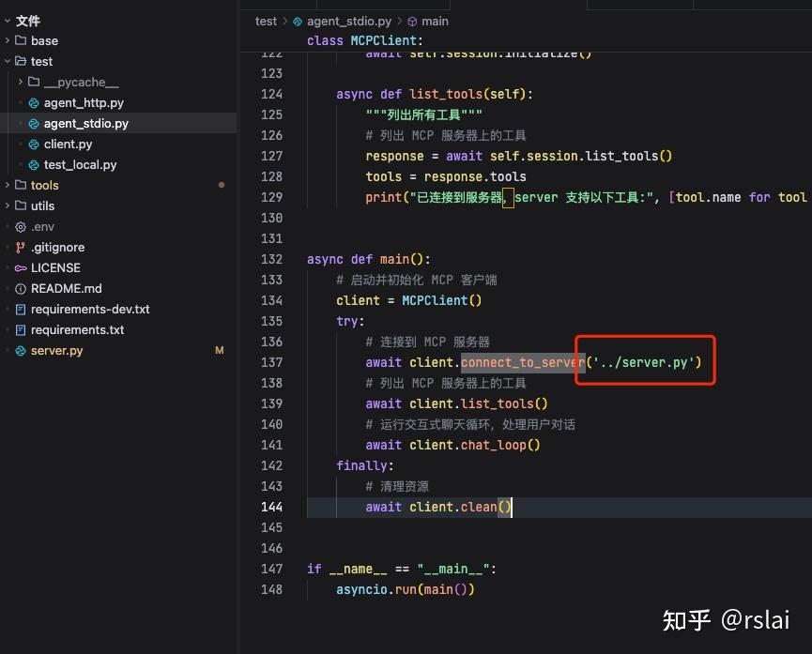The image size is (812, 654).
Task: Expand the tools folder chevron
Action: 8,185
